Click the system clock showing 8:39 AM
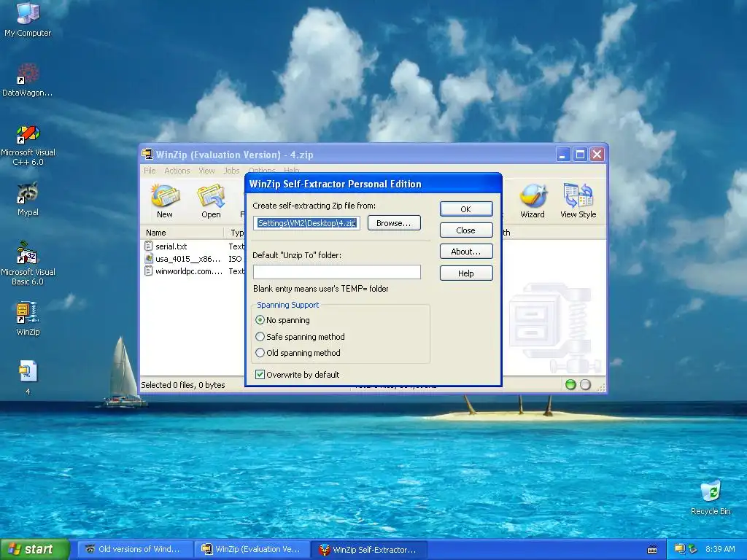The image size is (747, 560). [720, 549]
